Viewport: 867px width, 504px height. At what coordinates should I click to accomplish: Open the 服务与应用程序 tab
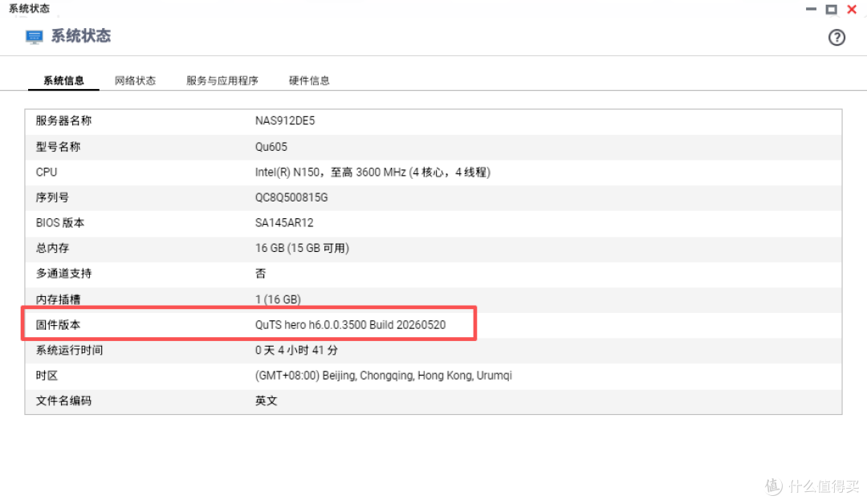coord(222,81)
